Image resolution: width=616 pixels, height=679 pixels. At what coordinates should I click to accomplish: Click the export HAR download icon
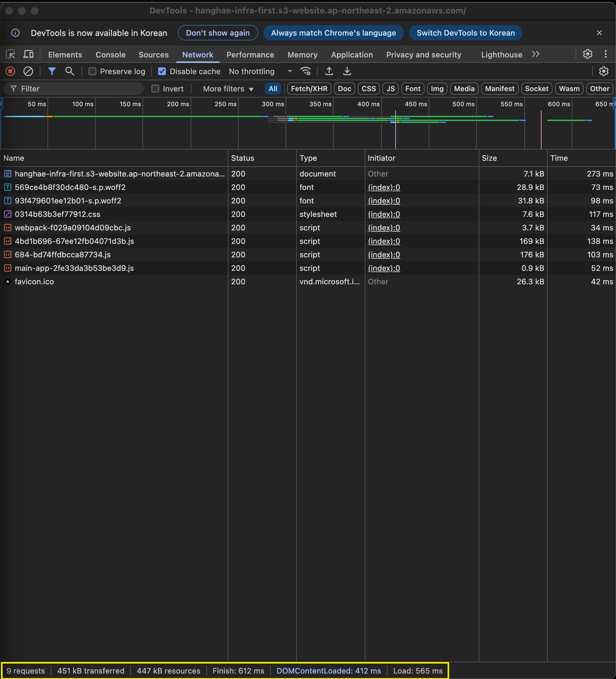click(x=347, y=72)
